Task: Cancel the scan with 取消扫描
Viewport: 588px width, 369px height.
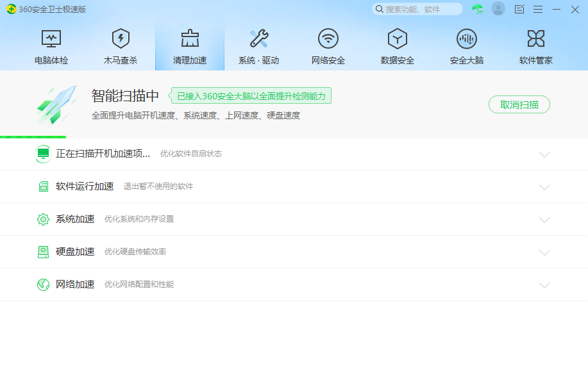Action: [x=519, y=104]
